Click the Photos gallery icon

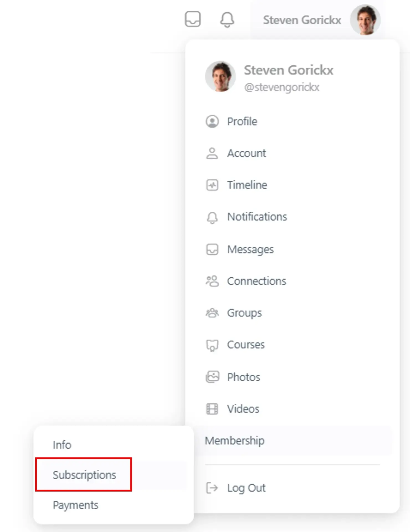[x=212, y=377]
